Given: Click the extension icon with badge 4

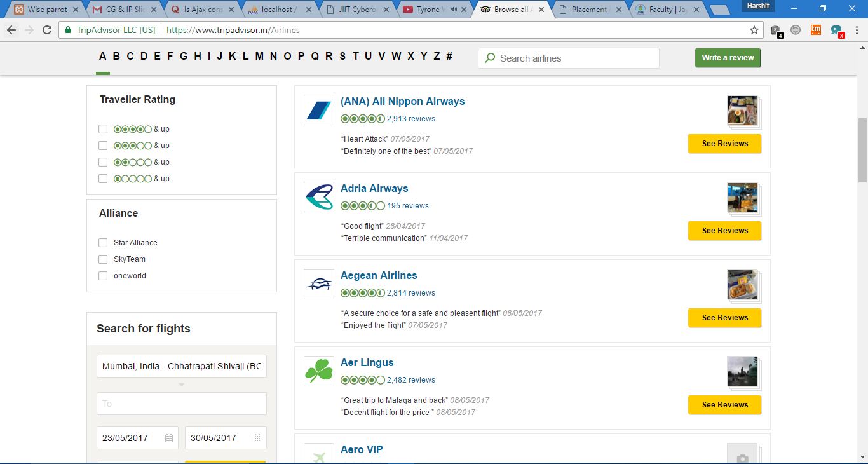Looking at the screenshot, I should tap(776, 31).
